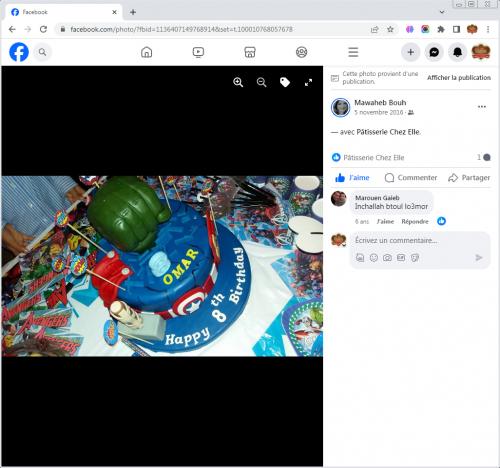Image resolution: width=500 pixels, height=468 pixels.
Task: Go to the Home feed icon
Action: [147, 52]
